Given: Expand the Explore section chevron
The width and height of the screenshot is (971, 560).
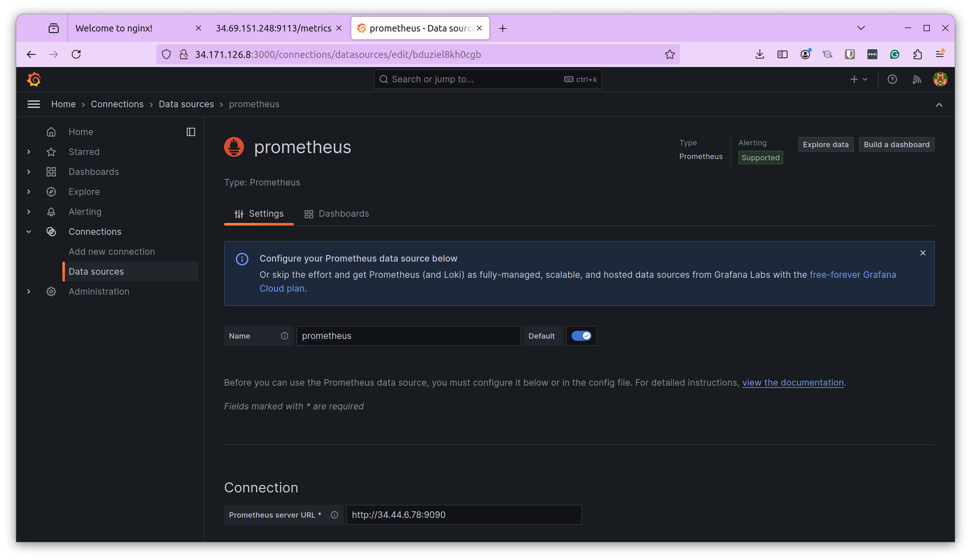Looking at the screenshot, I should tap(29, 192).
